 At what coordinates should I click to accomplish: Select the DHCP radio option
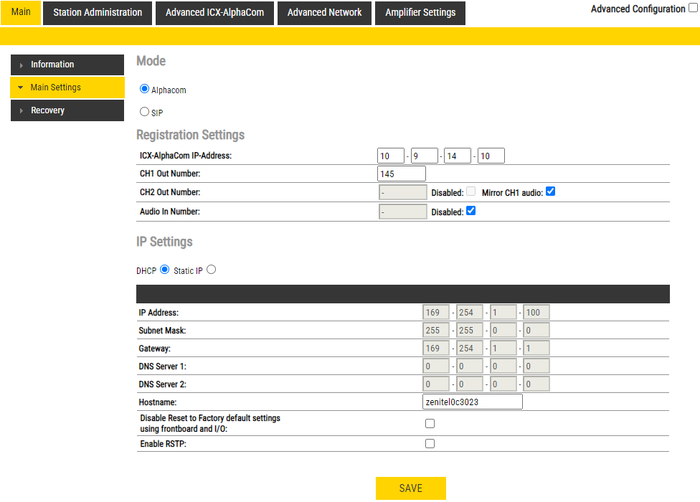tap(165, 269)
